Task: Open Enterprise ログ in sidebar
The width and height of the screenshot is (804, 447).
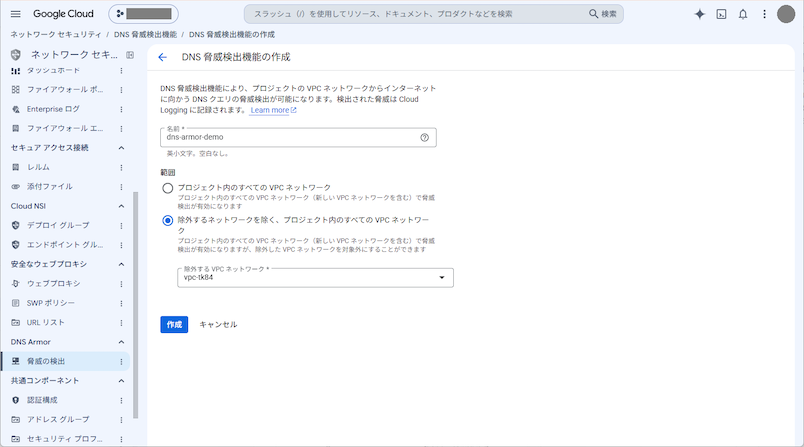Action: (53, 109)
